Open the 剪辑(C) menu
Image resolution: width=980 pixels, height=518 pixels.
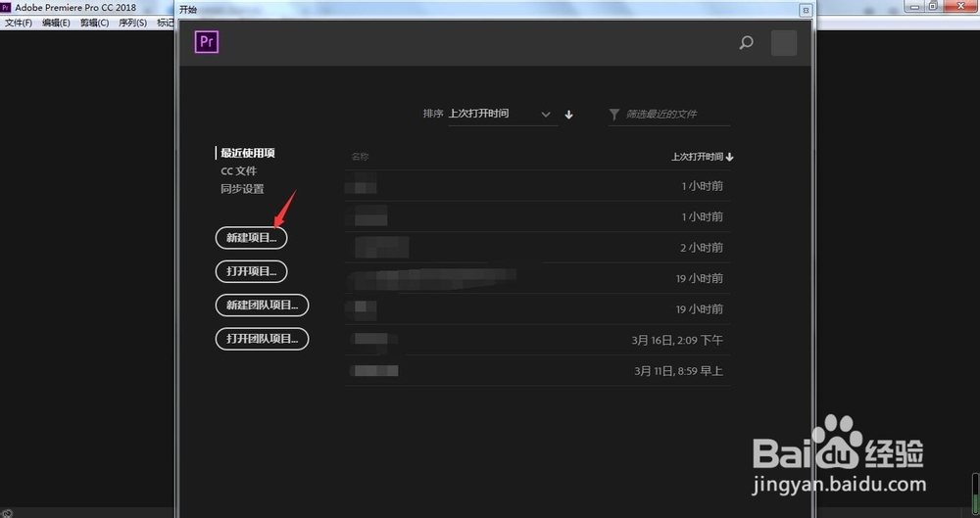click(x=94, y=23)
